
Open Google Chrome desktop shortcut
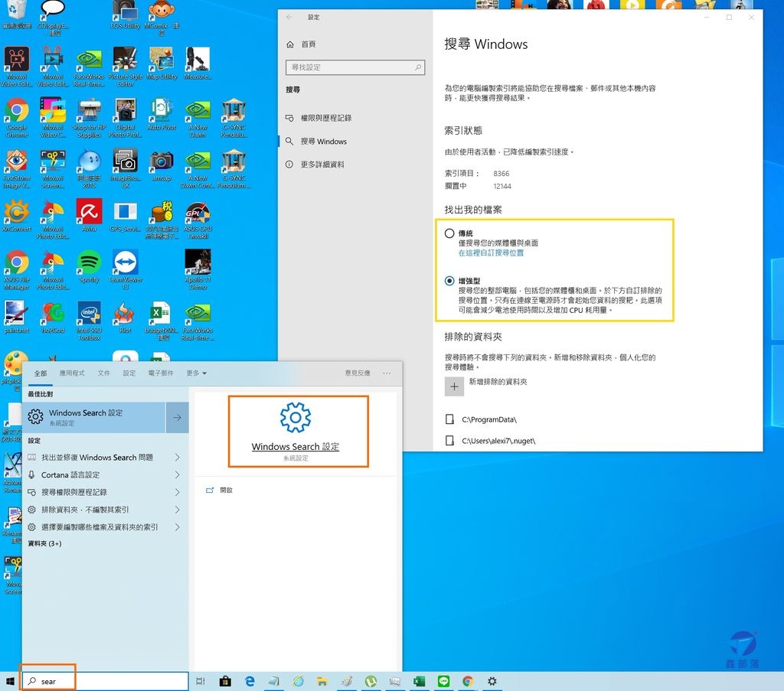(x=17, y=117)
